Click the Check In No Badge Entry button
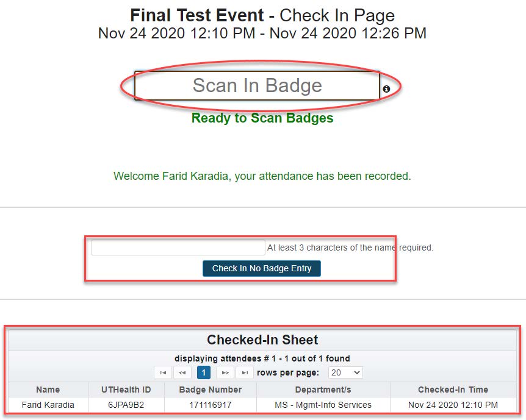The height and width of the screenshot is (420, 526). coord(261,268)
